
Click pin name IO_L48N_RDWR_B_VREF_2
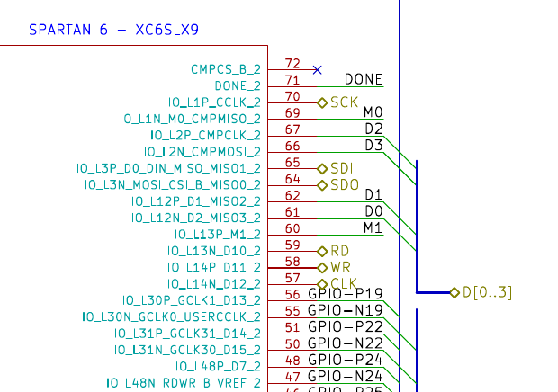click(184, 383)
